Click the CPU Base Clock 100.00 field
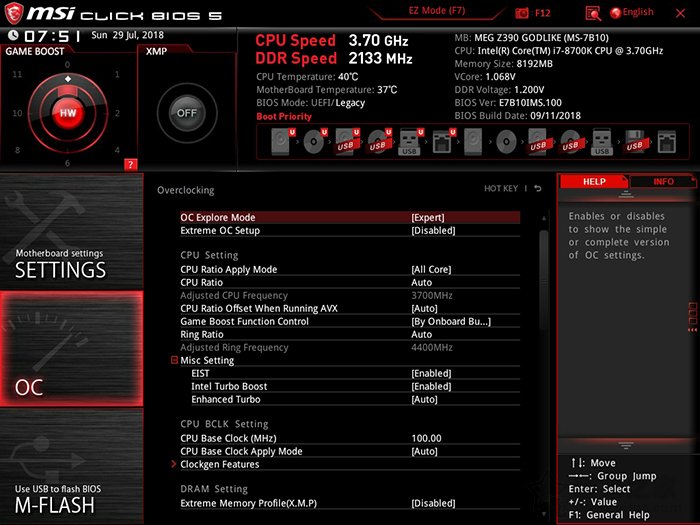 [426, 438]
